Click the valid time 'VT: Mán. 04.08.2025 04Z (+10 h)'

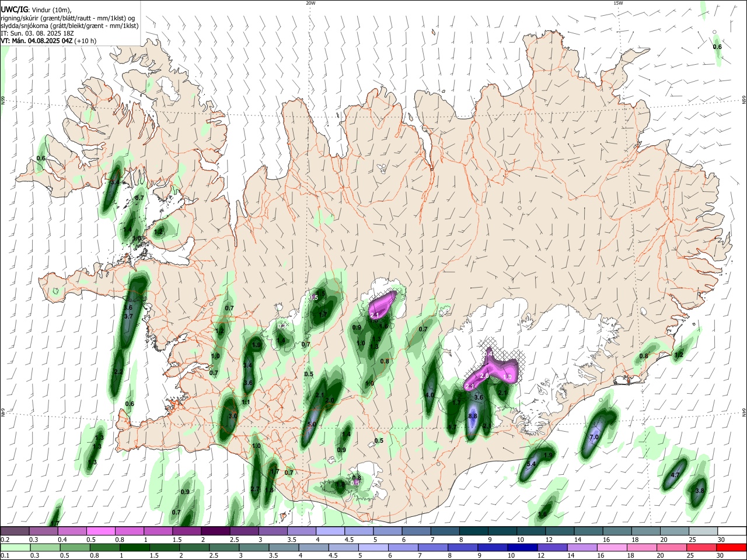(48, 41)
